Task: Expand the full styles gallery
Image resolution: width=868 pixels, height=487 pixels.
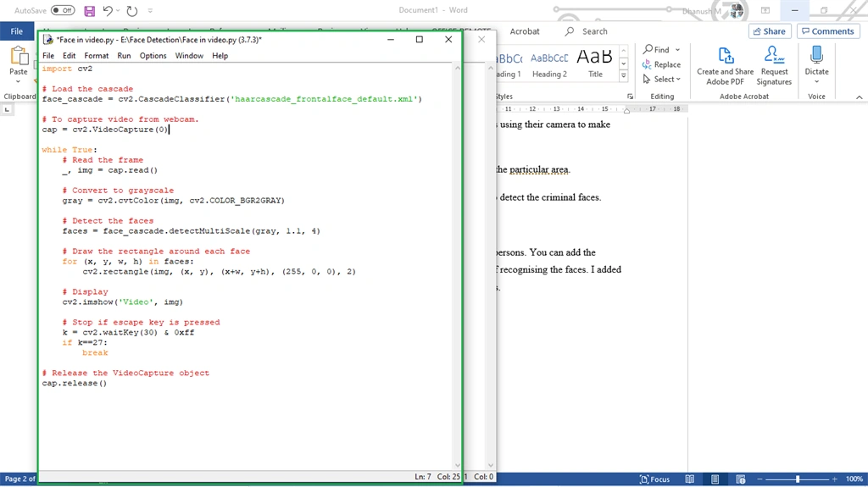Action: click(624, 76)
